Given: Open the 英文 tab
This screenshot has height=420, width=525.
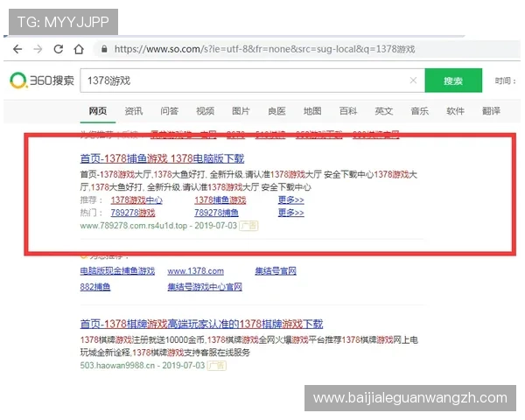Looking at the screenshot, I should point(384,111).
